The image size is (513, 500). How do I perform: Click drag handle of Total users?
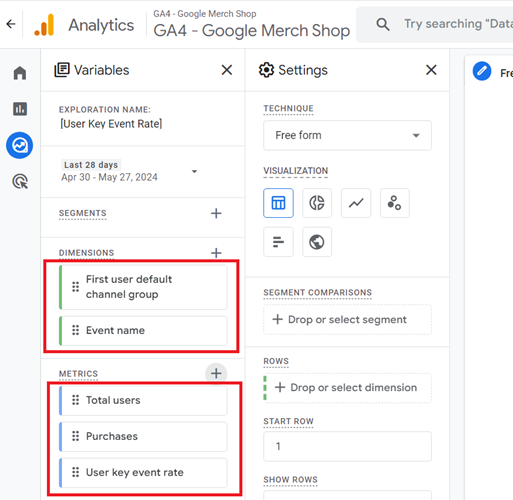[76, 400]
